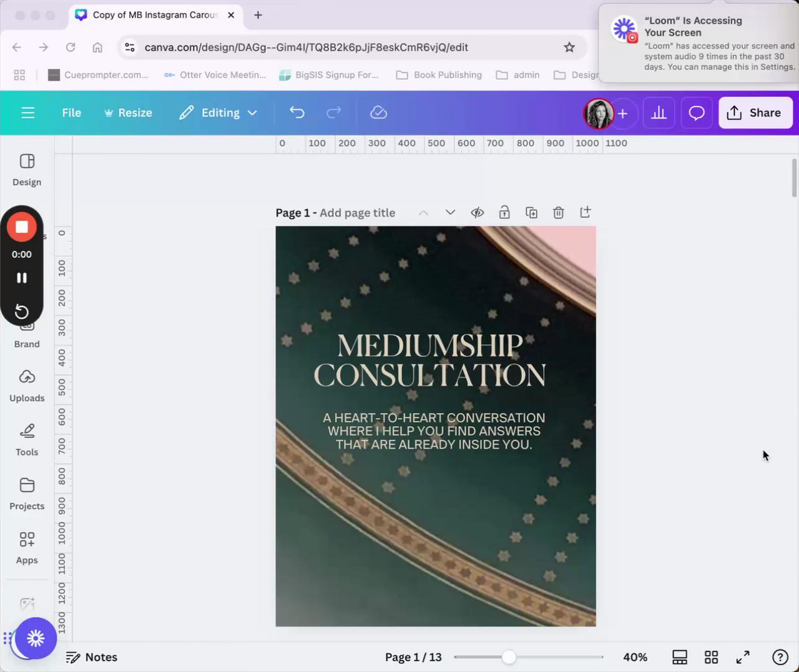
Task: Close the Copy of MB Instagram Carousel tab
Action: tap(231, 15)
